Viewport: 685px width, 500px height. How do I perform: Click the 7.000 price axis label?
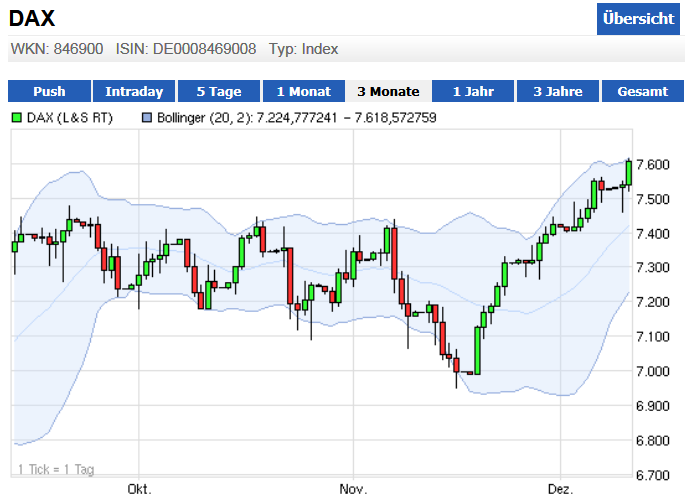click(653, 371)
